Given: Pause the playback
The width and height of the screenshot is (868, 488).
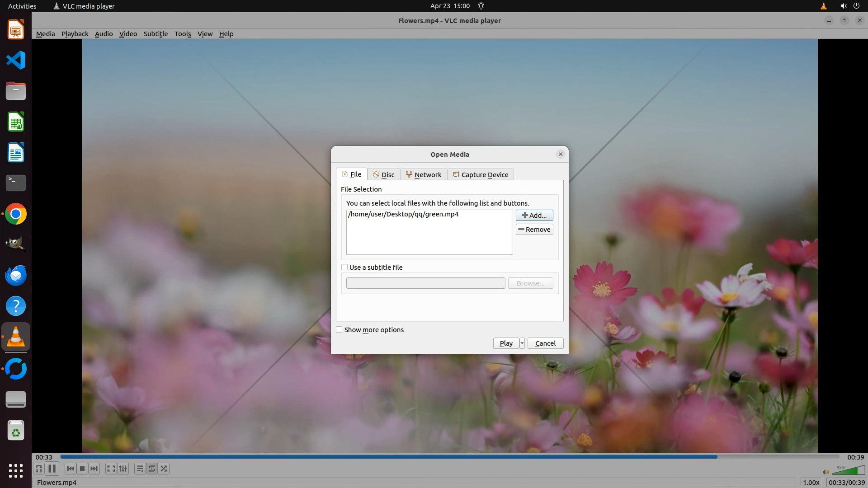Looking at the screenshot, I should click(52, 469).
